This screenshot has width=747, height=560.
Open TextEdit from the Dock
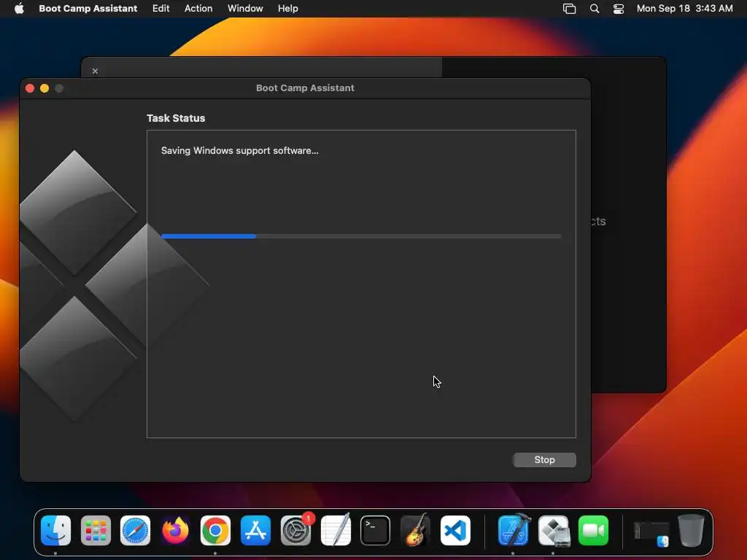coord(336,530)
